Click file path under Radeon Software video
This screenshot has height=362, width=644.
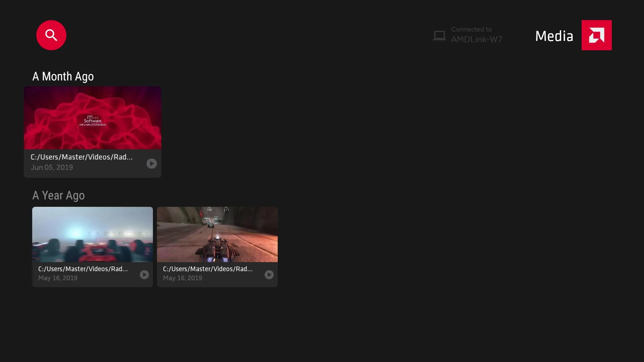82,157
